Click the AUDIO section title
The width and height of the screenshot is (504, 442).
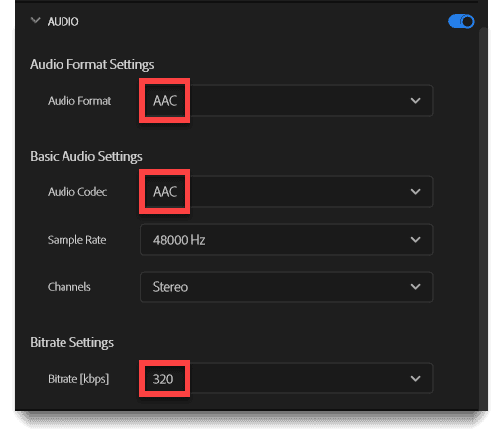point(63,22)
